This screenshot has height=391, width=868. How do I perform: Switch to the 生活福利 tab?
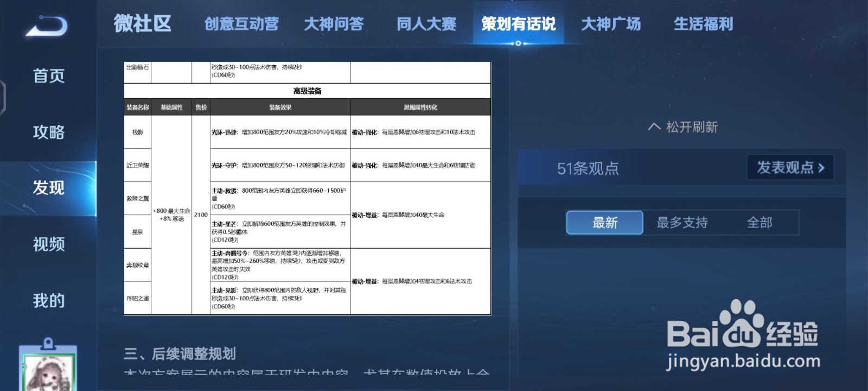703,24
